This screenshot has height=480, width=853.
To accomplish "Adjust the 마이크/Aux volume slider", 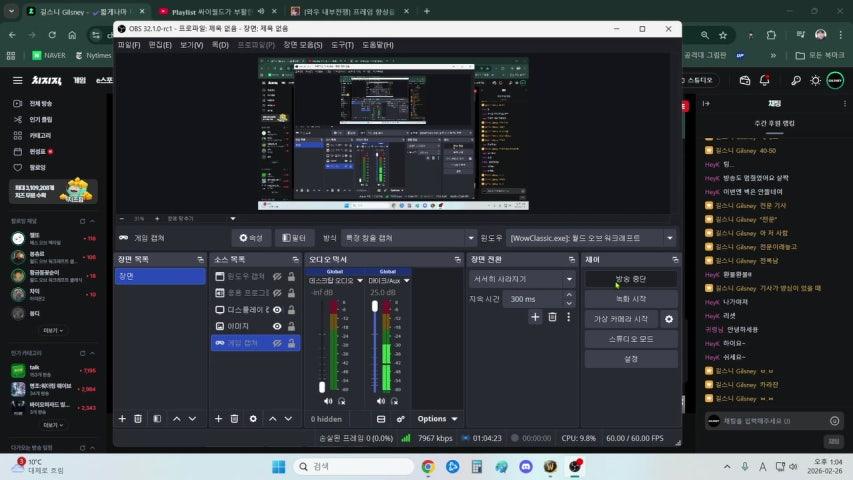I will click(x=375, y=308).
